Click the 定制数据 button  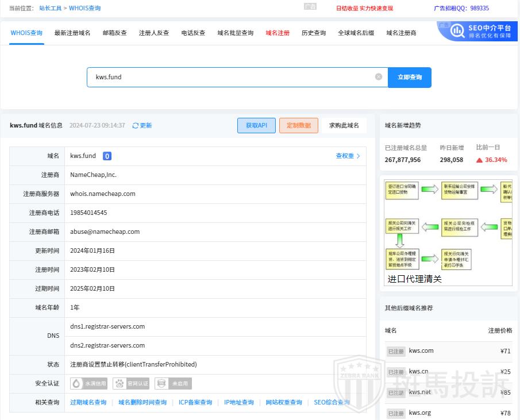point(298,125)
